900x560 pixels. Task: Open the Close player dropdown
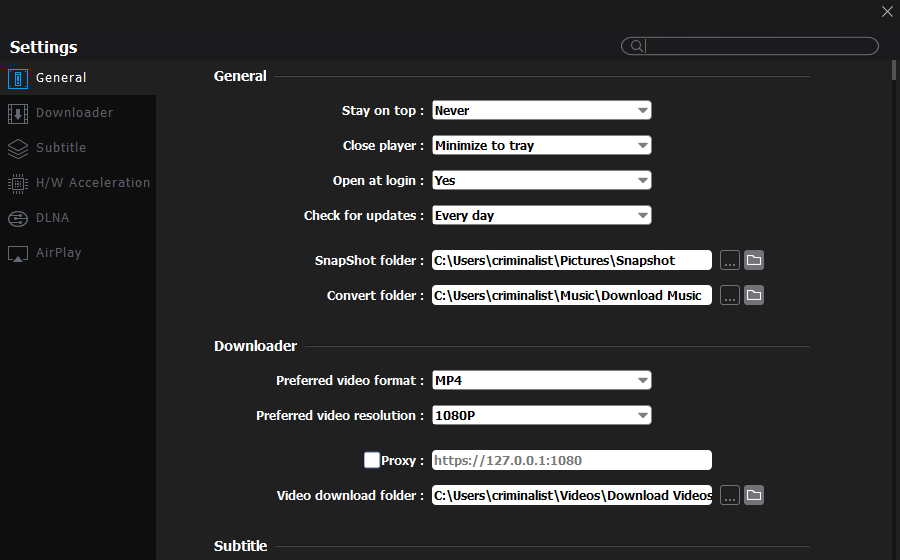point(541,145)
